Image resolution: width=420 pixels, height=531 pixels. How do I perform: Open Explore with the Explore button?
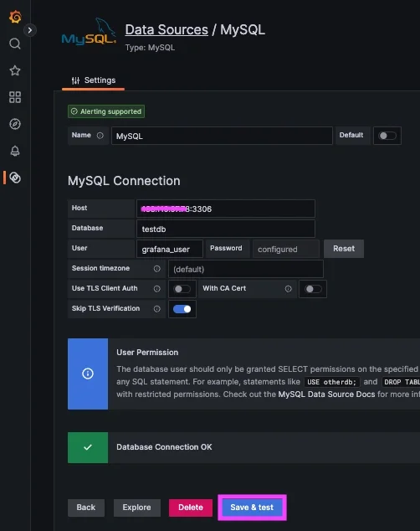tap(136, 508)
